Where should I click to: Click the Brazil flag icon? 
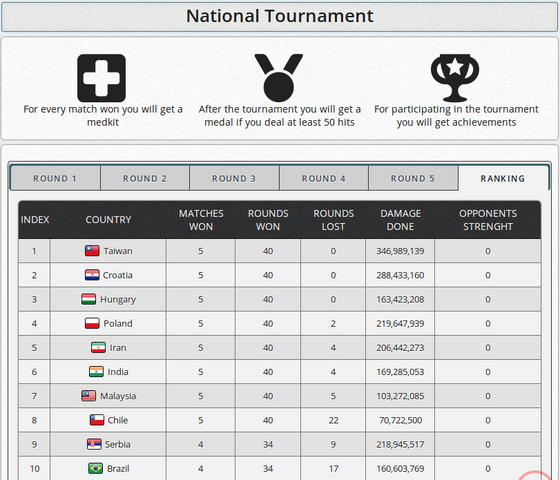coord(95,468)
